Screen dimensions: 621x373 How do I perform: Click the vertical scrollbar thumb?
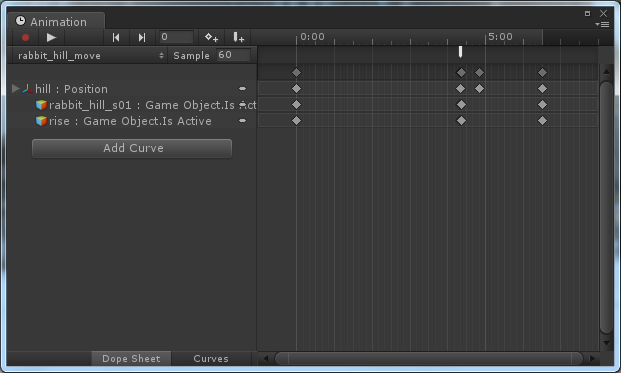pos(606,207)
